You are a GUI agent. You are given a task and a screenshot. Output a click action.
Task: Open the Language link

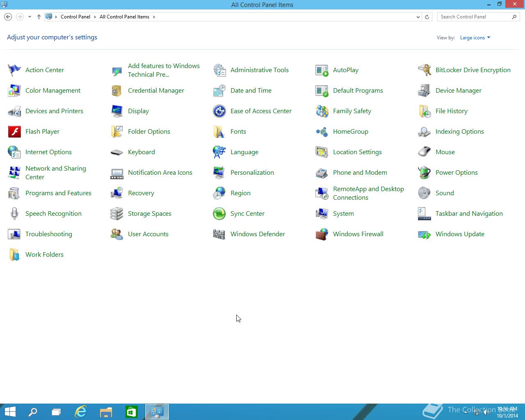(x=244, y=152)
